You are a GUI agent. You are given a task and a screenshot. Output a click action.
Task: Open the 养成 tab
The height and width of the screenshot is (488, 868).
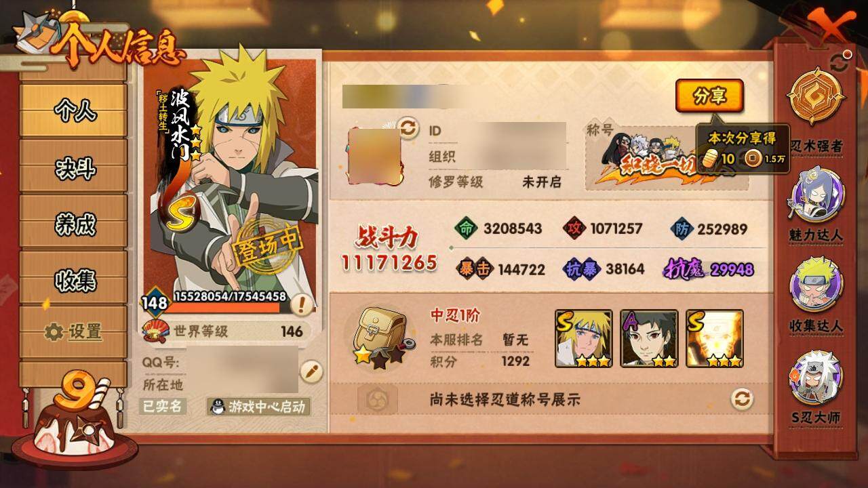75,222
